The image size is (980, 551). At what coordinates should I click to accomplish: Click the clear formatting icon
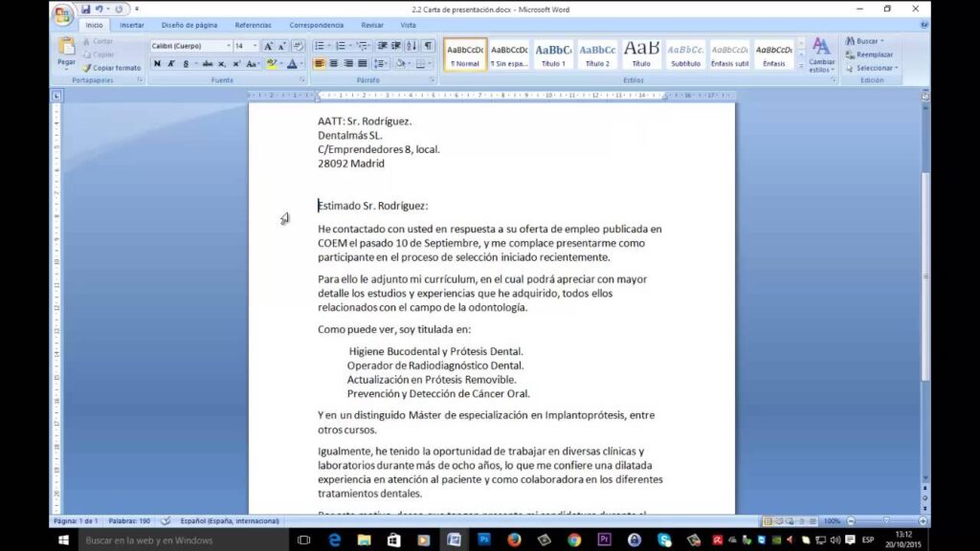click(x=298, y=46)
